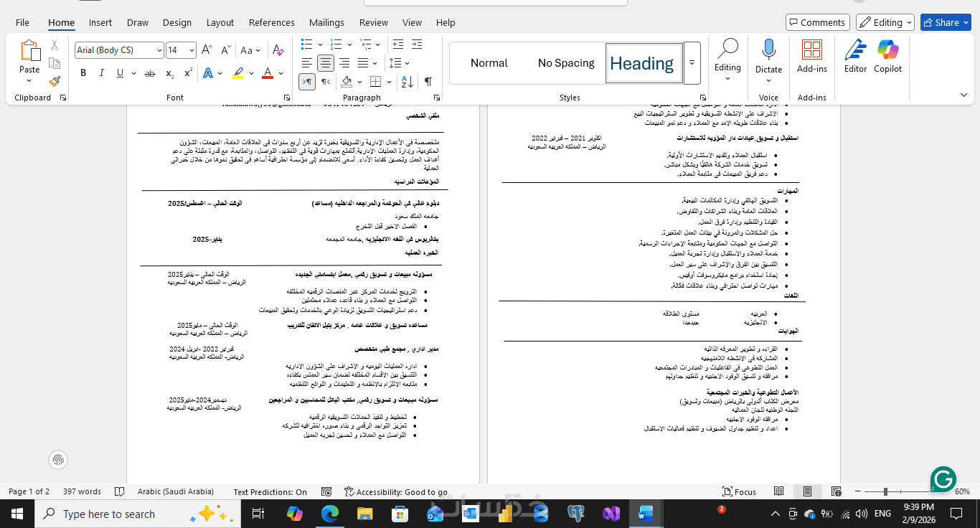Viewport: 980px width, 528px height.
Task: Open Copilot from the ribbon
Action: coord(887,56)
